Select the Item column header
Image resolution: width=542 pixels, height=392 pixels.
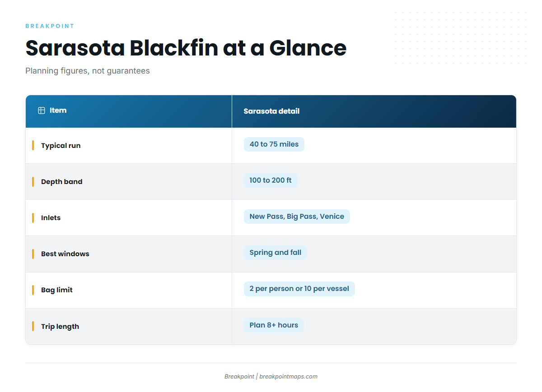[129, 111]
